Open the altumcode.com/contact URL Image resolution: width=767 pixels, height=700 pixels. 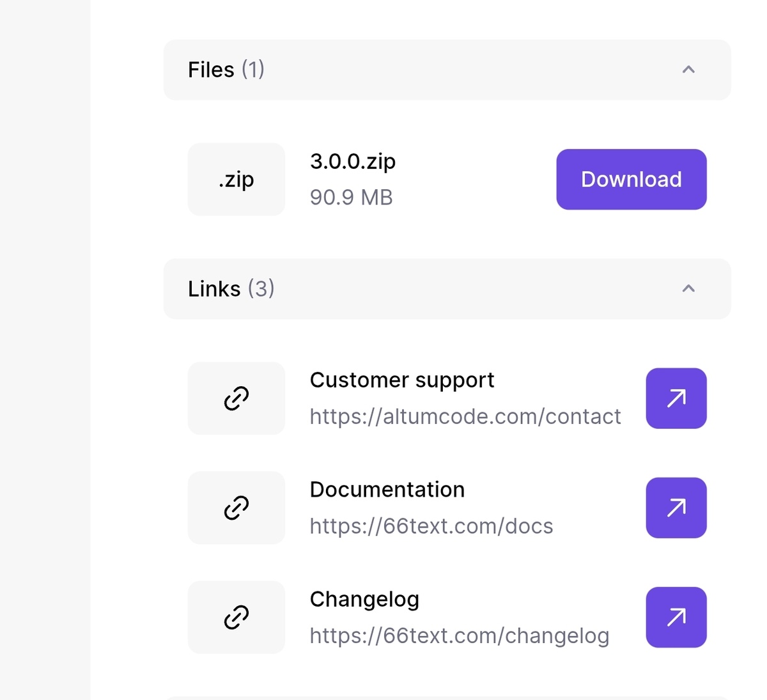point(465,417)
